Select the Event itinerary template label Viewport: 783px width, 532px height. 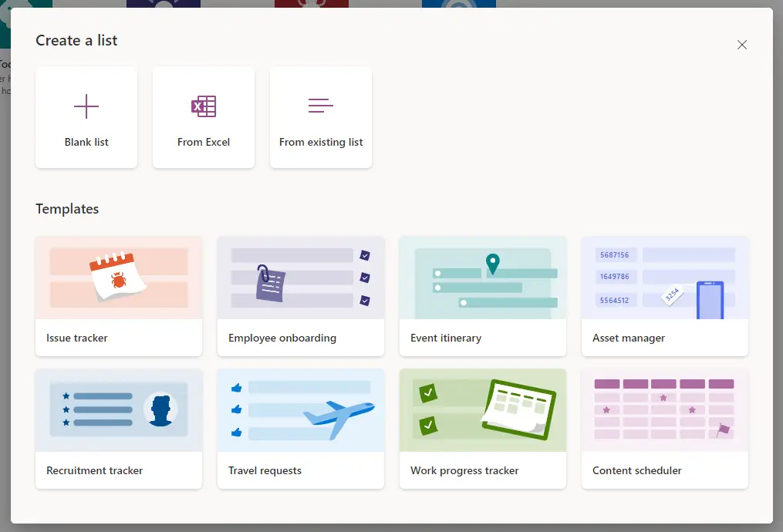tap(446, 338)
